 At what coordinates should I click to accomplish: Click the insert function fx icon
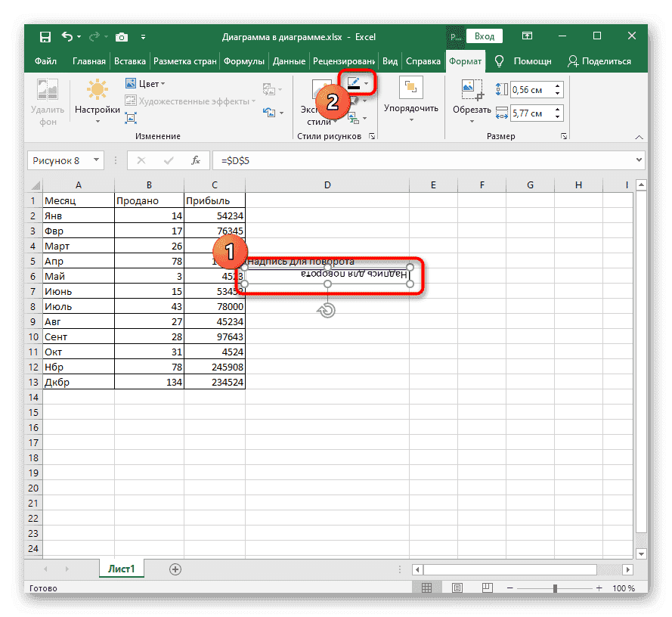click(x=195, y=160)
